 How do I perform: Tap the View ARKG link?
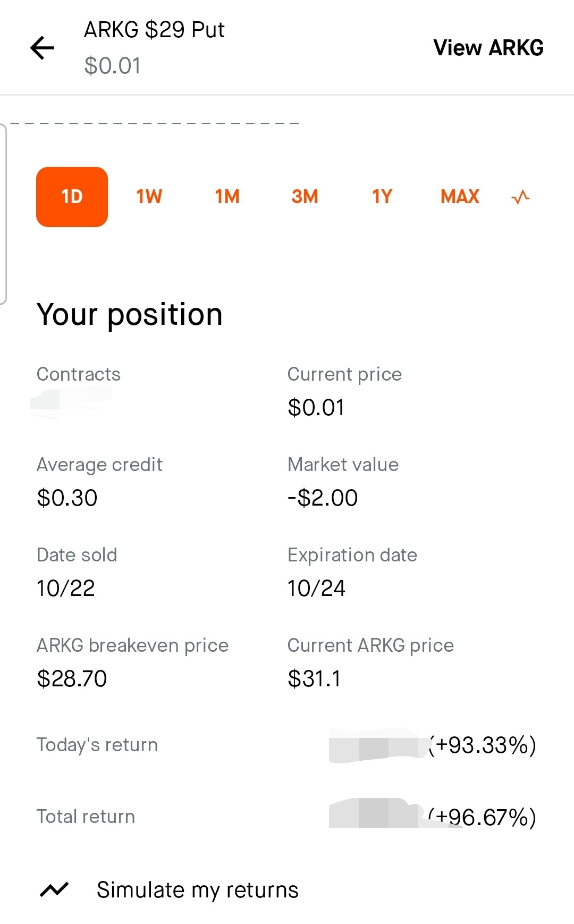point(488,48)
